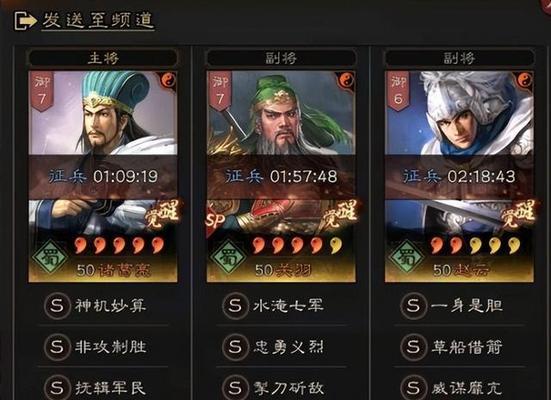551x400 pixels.
Task: Click 蜀 faction badge on 关羽 card
Action: pos(228,258)
